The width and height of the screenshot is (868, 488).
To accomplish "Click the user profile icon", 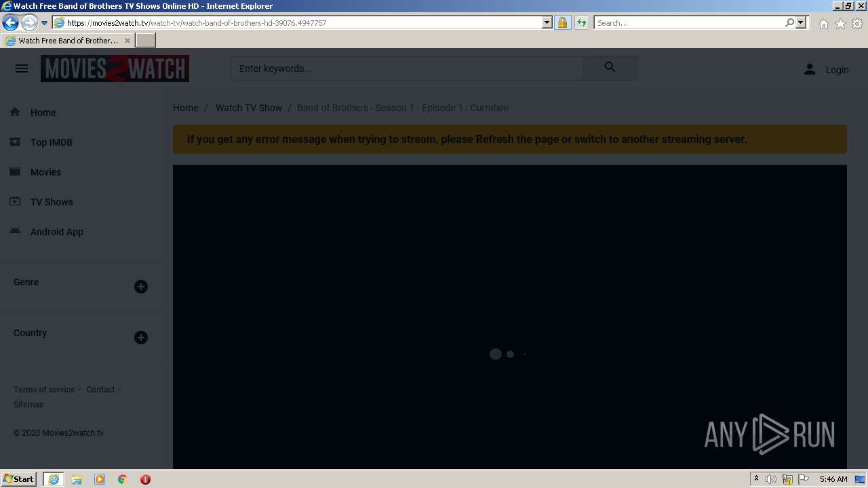I will [x=810, y=69].
